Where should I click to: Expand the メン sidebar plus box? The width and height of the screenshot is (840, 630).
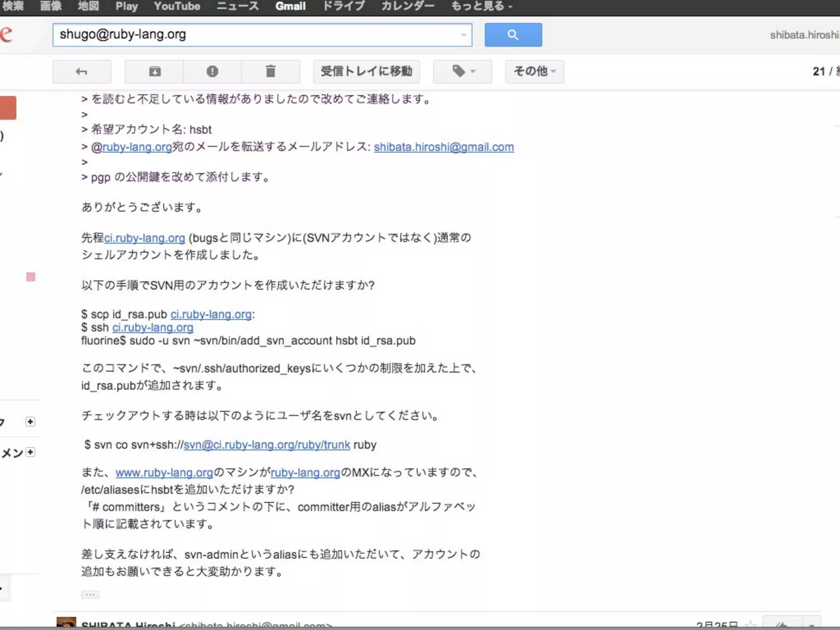point(30,452)
